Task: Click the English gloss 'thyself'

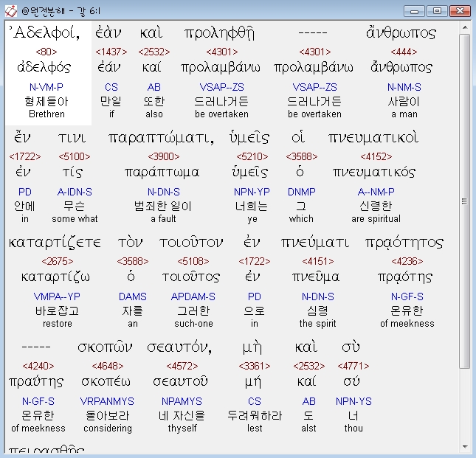Action: (182, 428)
